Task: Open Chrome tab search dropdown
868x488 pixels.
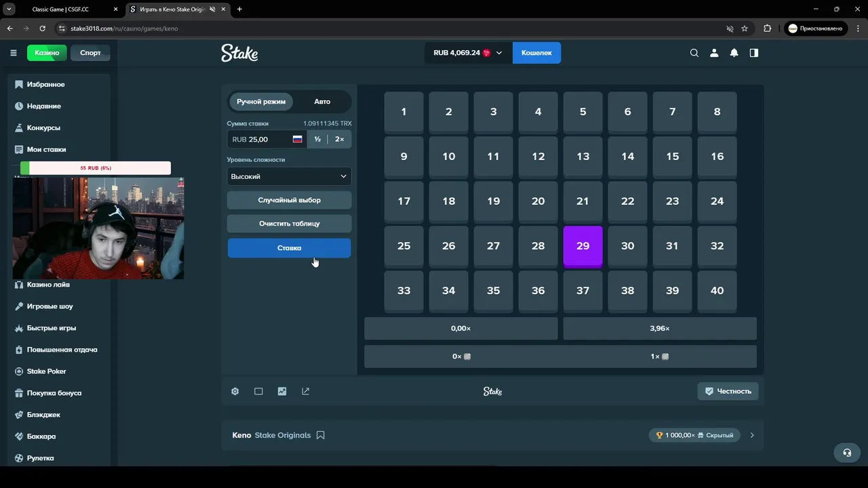Action: point(9,9)
